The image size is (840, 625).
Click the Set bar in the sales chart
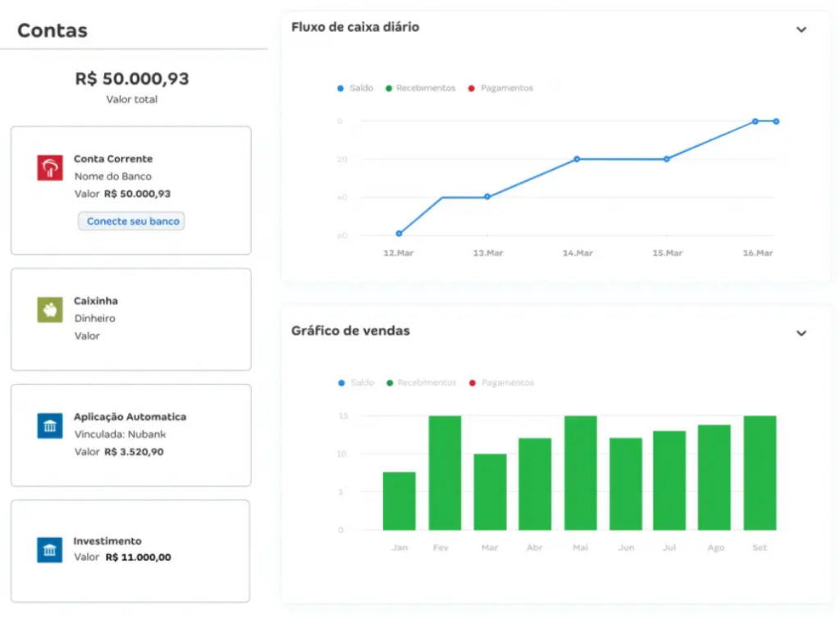coord(760,472)
